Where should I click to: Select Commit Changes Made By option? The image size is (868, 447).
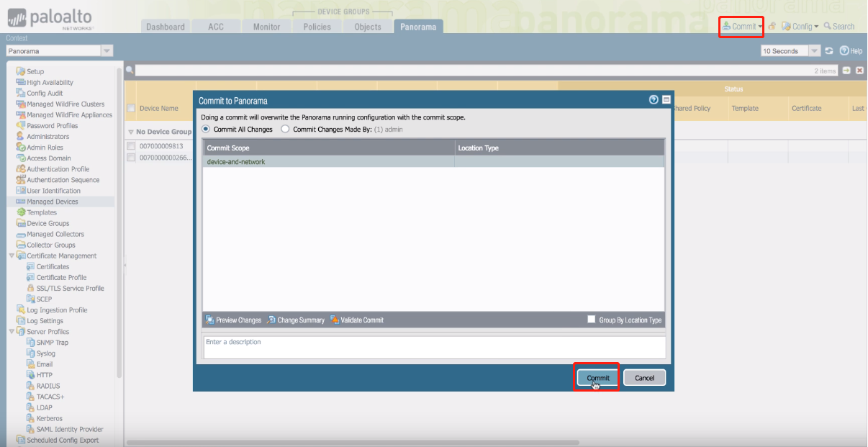pyautogui.click(x=286, y=130)
